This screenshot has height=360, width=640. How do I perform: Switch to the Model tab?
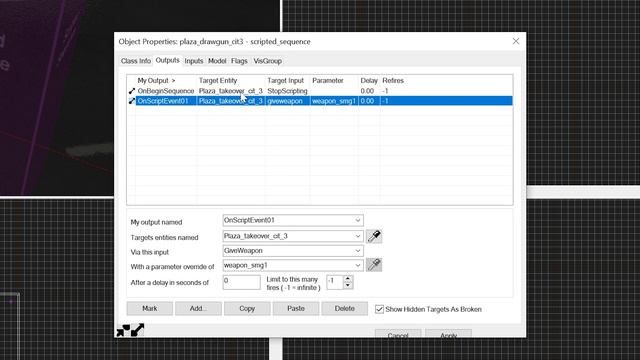coord(217,61)
